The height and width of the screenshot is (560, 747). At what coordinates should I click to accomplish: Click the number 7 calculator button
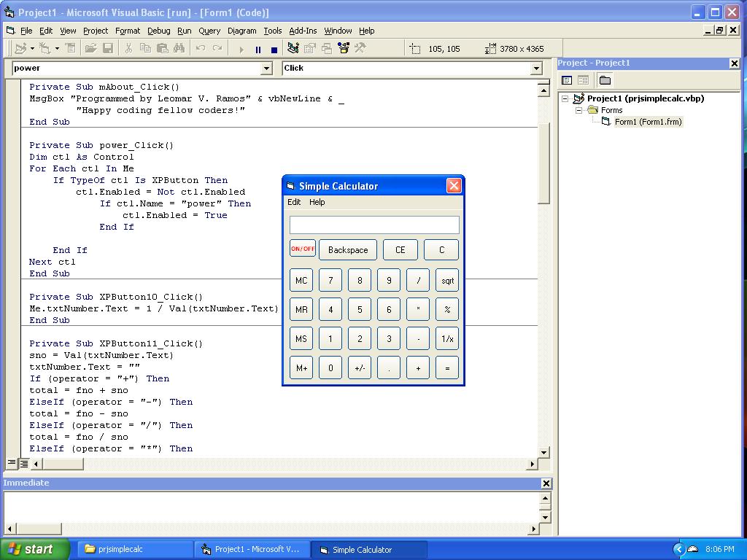coord(330,281)
